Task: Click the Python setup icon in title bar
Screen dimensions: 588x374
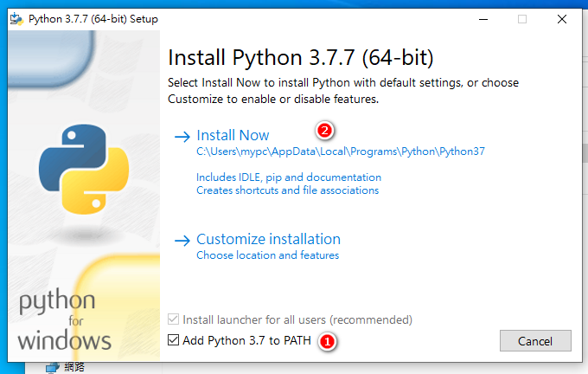Action: (x=17, y=19)
